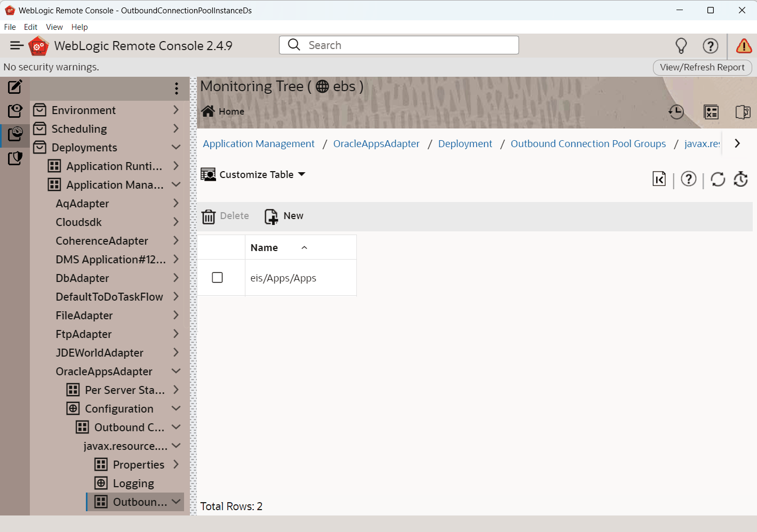The width and height of the screenshot is (757, 532).
Task: Open the Customize Table dropdown arrow
Action: 302,174
